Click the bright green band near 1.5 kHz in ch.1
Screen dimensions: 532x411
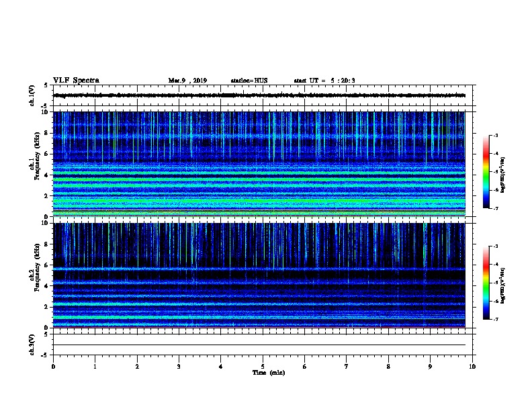pos(259,201)
